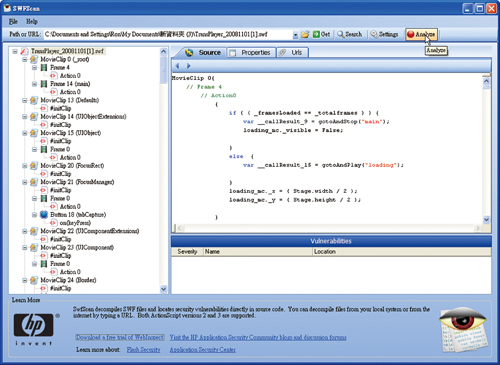Click the MovieClip 13 (Defaults) icon
This screenshot has width=500, height=365.
pos(34,100)
